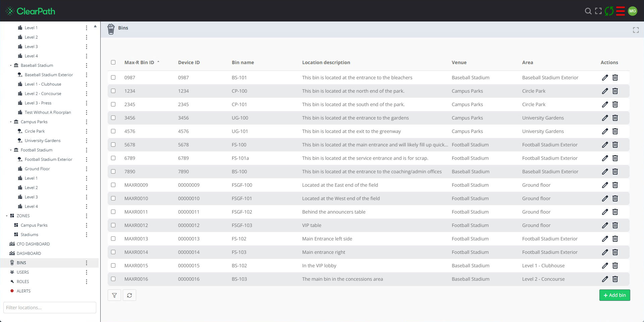Delete bin MAXR0013

coord(615,239)
